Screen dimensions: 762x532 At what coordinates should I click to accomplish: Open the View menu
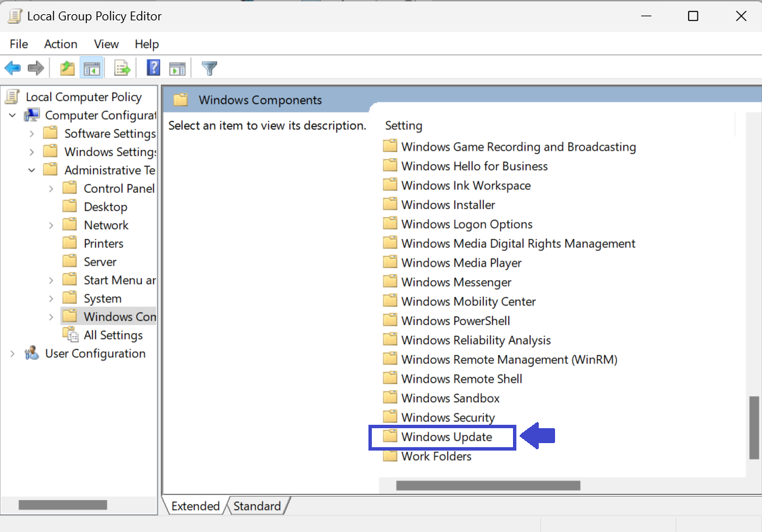click(x=106, y=44)
